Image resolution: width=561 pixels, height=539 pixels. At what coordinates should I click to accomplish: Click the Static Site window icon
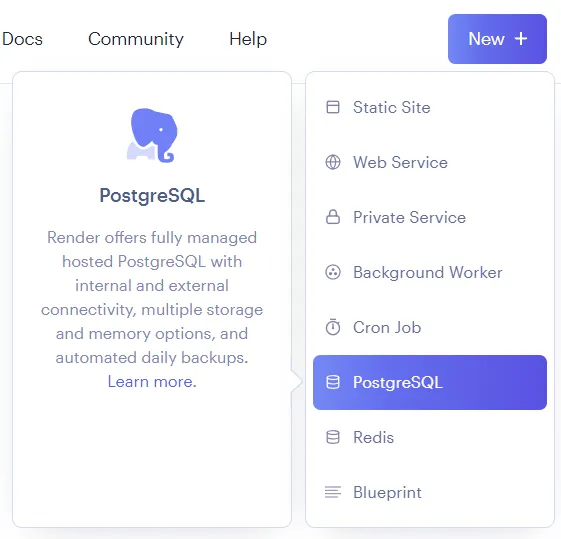333,107
